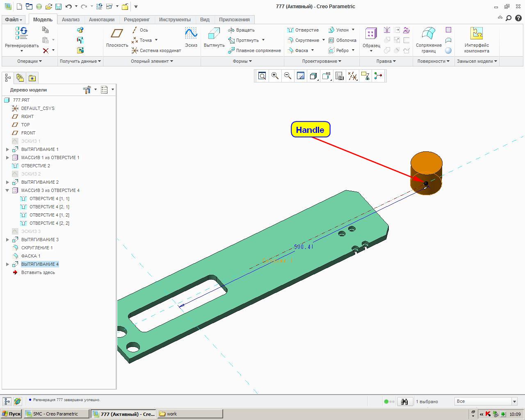Click the Save disk icon in quick access toolbar

point(58,7)
